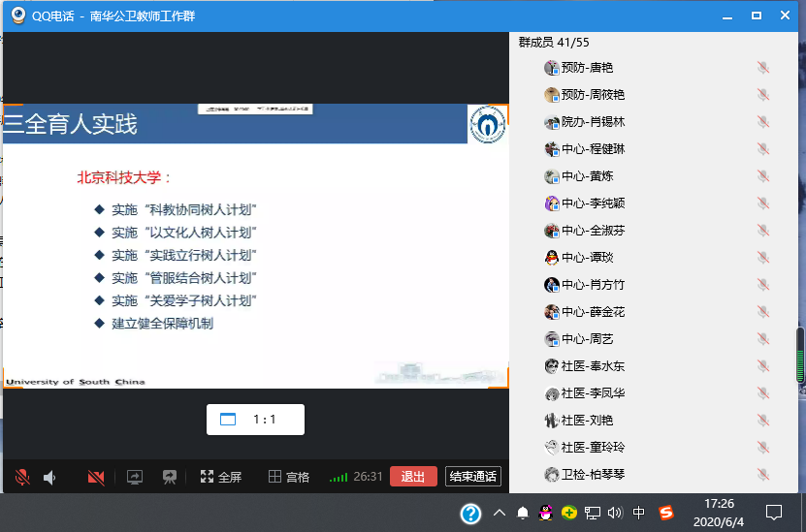Click the share screen icon
This screenshot has width=806, height=532.
coord(135,477)
